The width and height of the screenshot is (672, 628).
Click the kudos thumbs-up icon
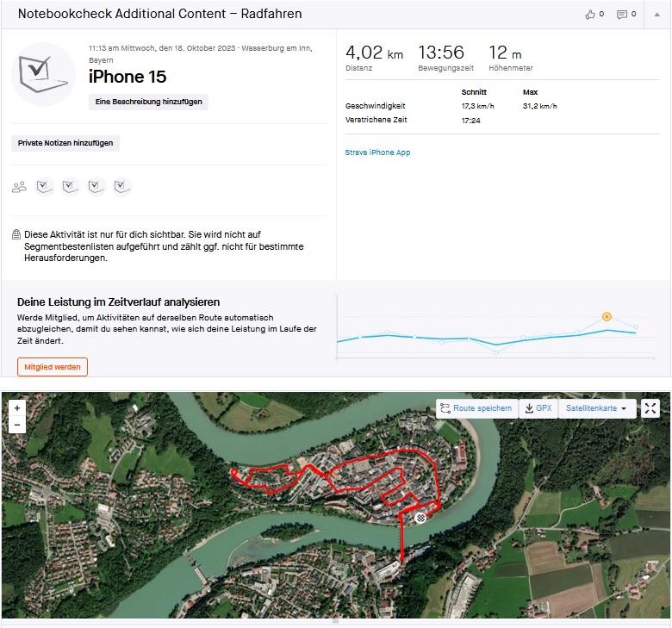590,15
